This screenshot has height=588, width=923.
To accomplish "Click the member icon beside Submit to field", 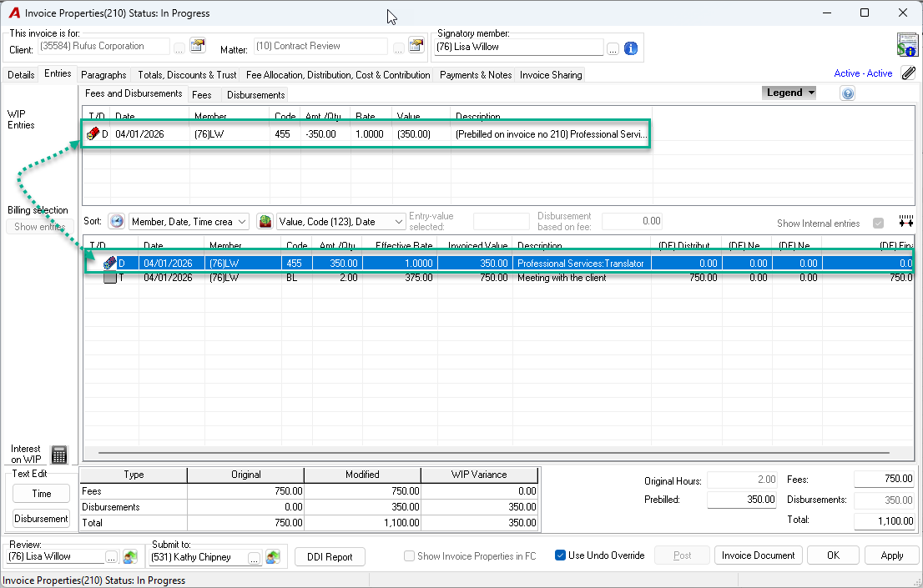I will point(273,556).
